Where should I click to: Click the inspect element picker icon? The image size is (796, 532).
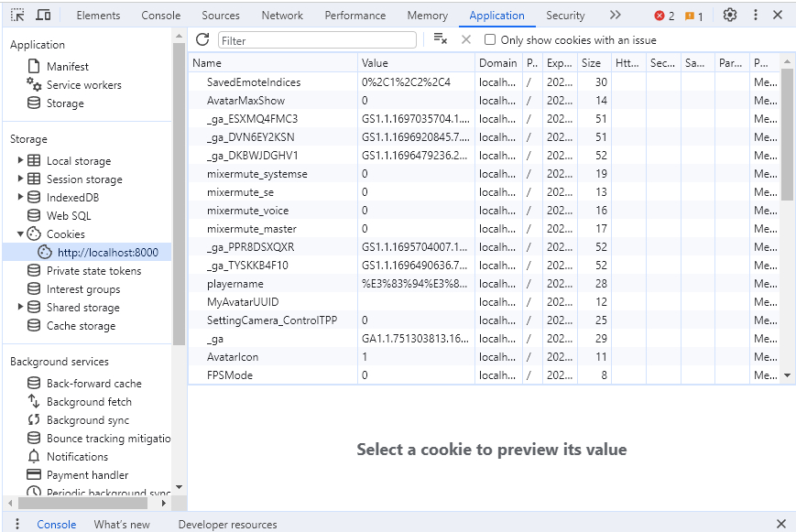click(x=17, y=16)
